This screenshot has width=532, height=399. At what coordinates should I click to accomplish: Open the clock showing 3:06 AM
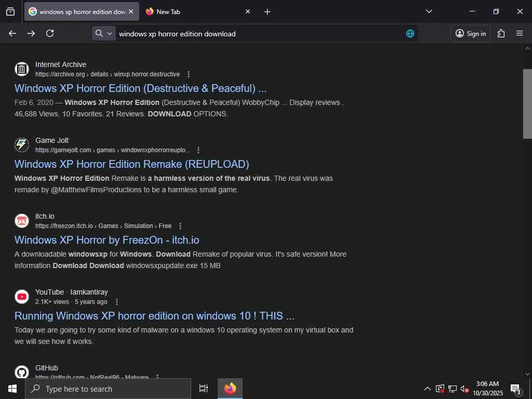487,389
